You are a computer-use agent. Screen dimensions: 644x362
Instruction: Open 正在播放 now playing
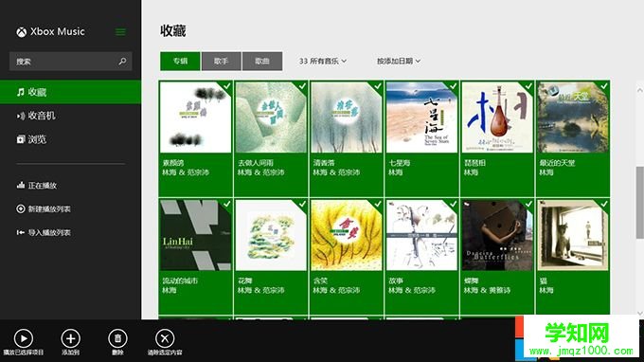pyautogui.click(x=37, y=186)
